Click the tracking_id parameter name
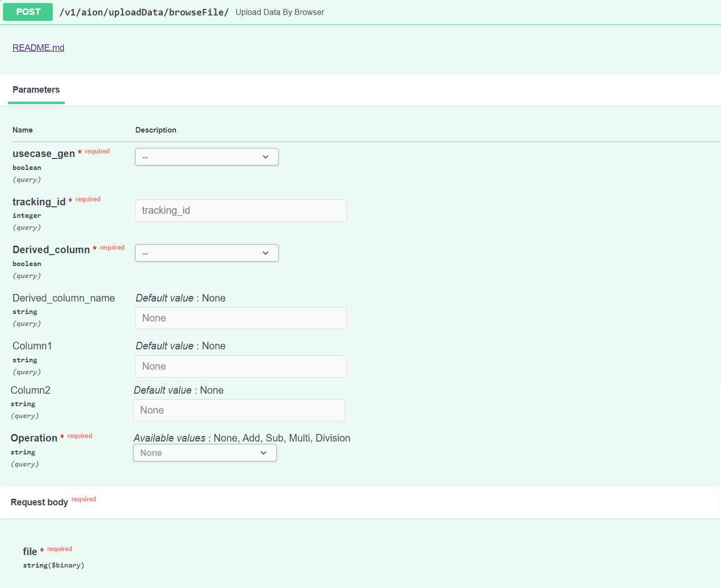721x588 pixels. (x=39, y=202)
